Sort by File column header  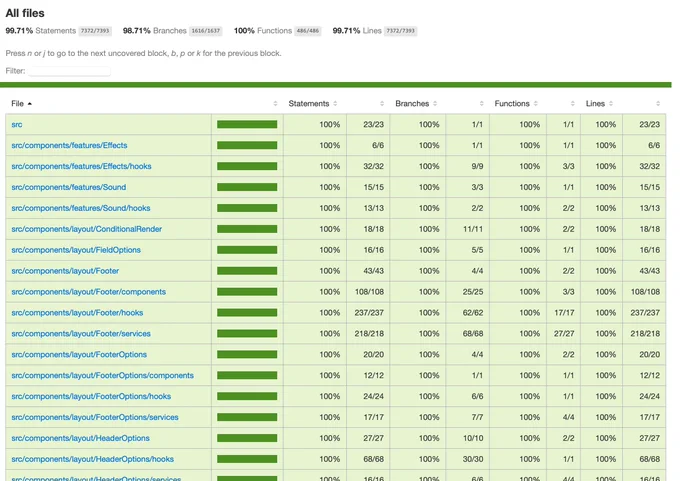point(21,104)
